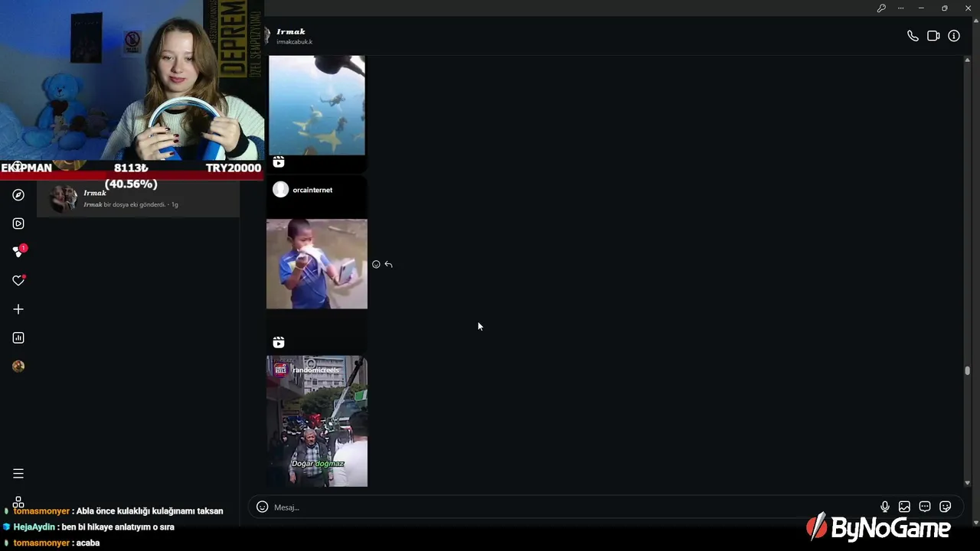Click the chat scrollbar down arrow
Screen dimensions: 980x551
click(x=967, y=483)
